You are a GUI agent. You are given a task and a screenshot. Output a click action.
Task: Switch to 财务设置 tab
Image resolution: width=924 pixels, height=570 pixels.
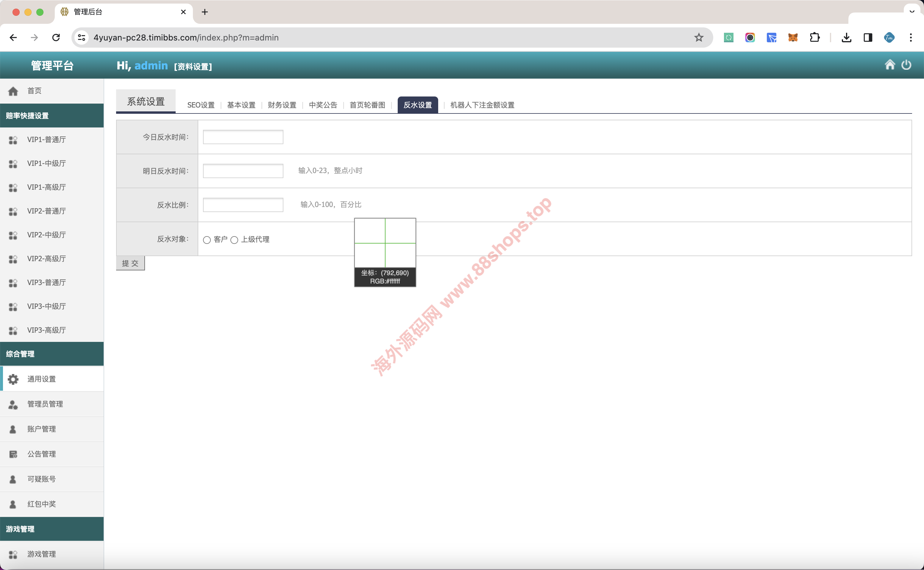(282, 105)
